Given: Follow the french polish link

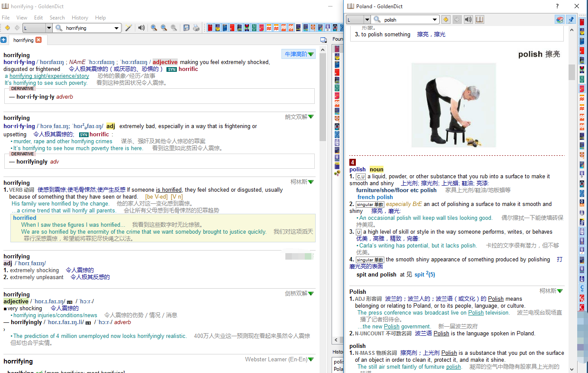Looking at the screenshot, I should tap(375, 197).
